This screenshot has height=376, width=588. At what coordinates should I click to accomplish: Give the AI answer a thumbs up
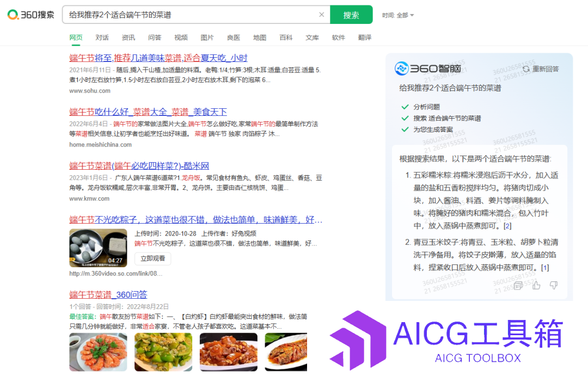click(536, 286)
